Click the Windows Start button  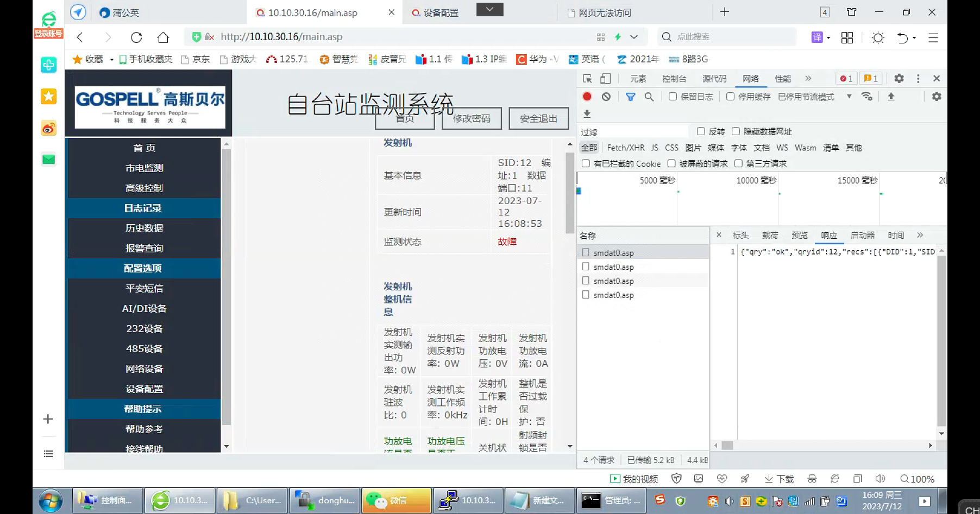point(51,500)
